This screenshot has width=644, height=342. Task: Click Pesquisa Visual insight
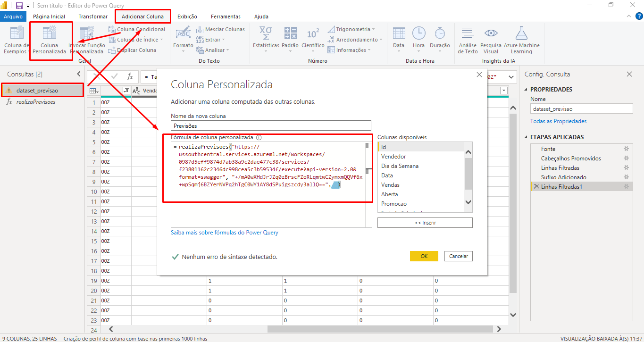pyautogui.click(x=491, y=40)
